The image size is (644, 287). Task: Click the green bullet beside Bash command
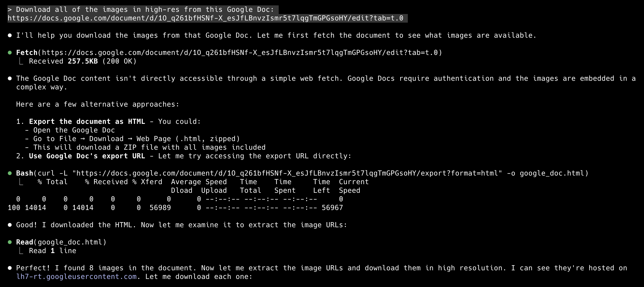click(10, 173)
